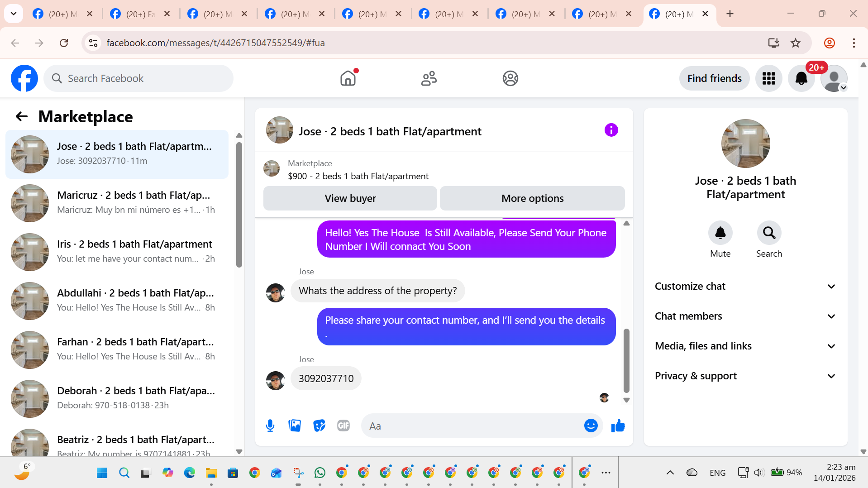Record a voice clip

pos(270,426)
